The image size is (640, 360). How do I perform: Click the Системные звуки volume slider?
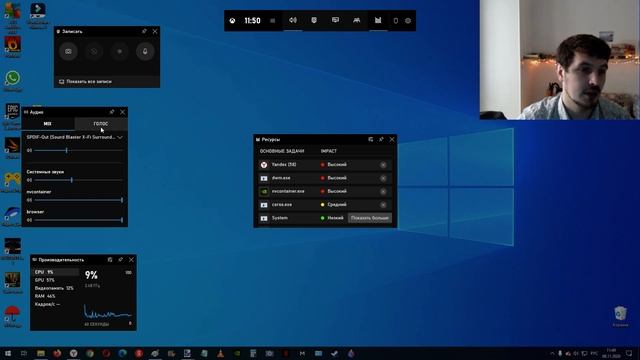coord(78,180)
